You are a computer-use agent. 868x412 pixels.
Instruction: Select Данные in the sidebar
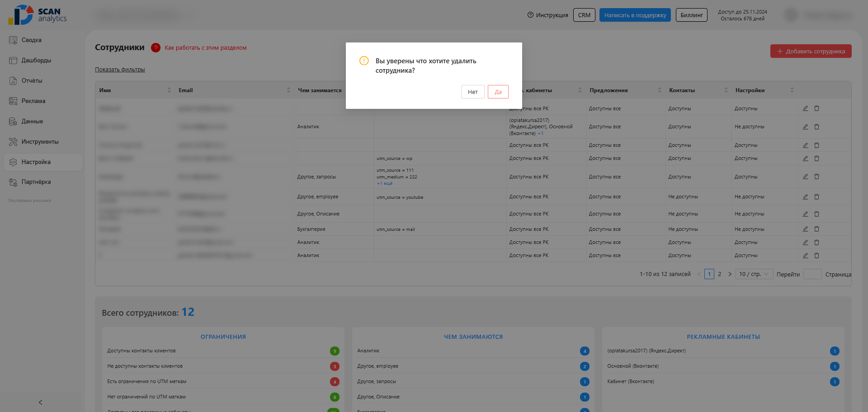click(32, 122)
